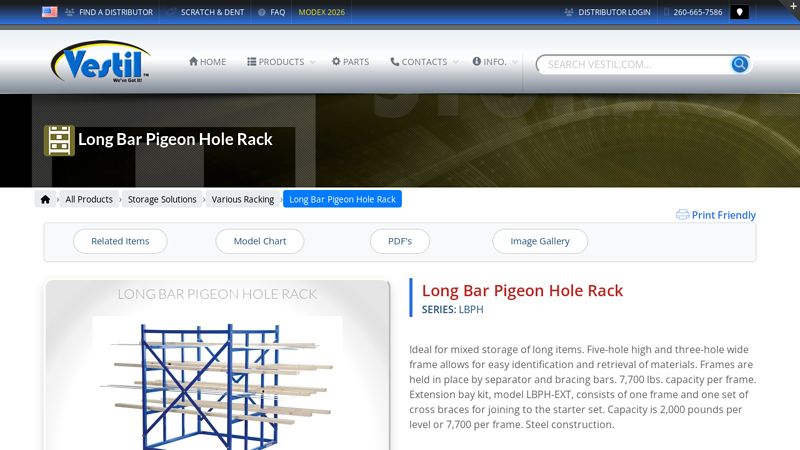Click the search magnifier button
Image resolution: width=800 pixels, height=450 pixels.
click(x=740, y=64)
